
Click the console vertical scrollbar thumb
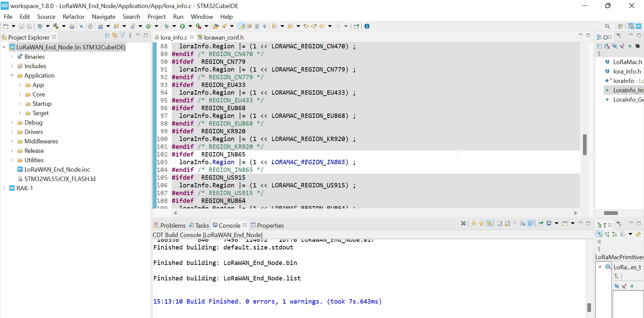tap(589, 307)
